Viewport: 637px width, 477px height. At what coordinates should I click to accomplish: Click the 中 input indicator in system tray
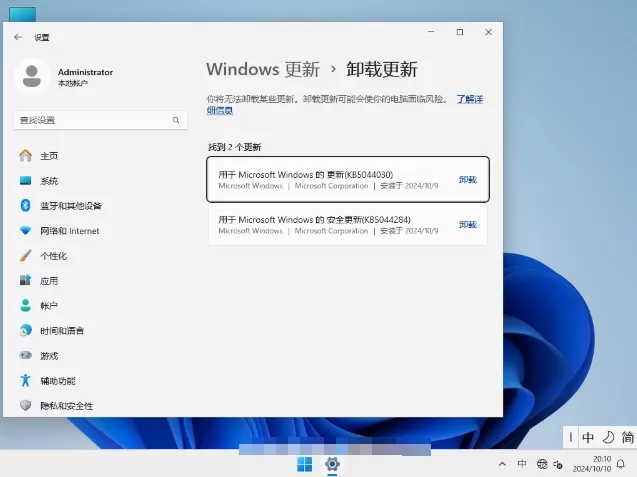coord(522,464)
